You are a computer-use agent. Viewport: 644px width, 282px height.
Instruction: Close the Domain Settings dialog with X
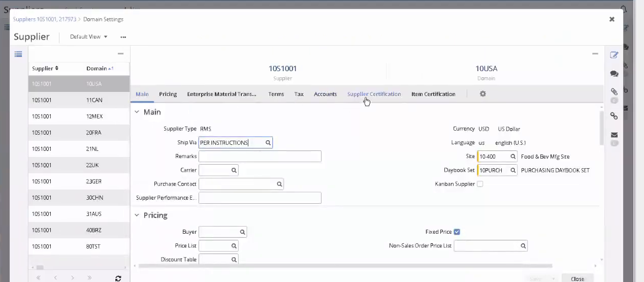point(612,19)
